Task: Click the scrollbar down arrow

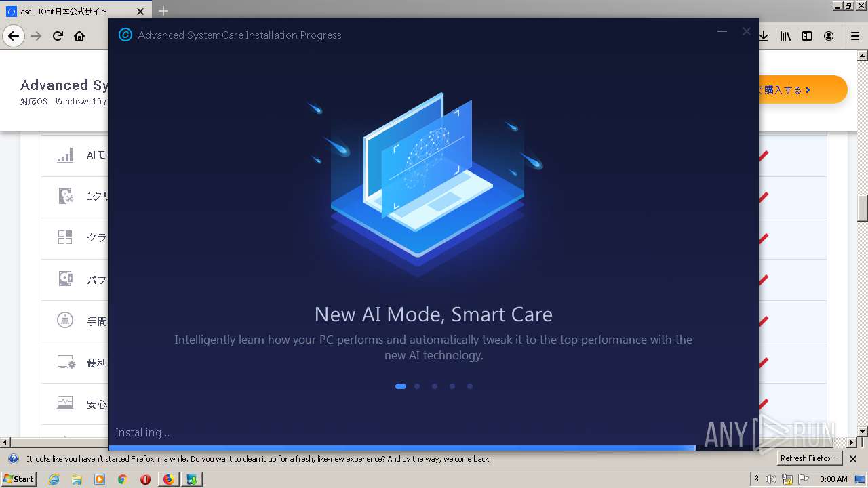Action: point(863,431)
